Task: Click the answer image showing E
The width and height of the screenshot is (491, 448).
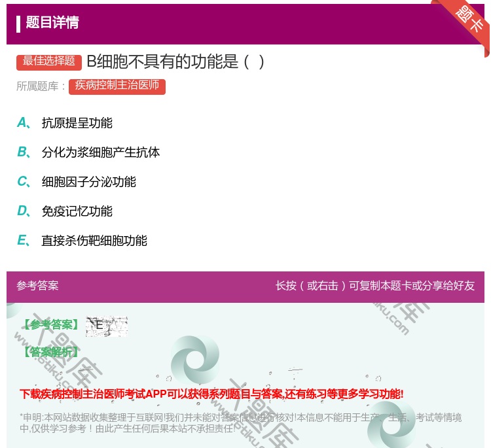Action: [107, 326]
